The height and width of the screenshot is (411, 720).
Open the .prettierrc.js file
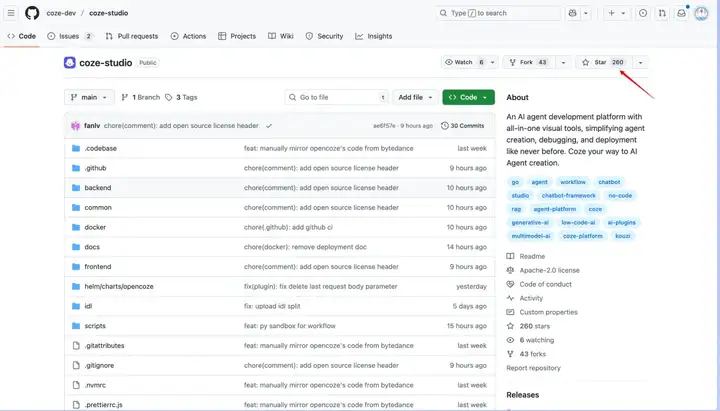point(103,405)
